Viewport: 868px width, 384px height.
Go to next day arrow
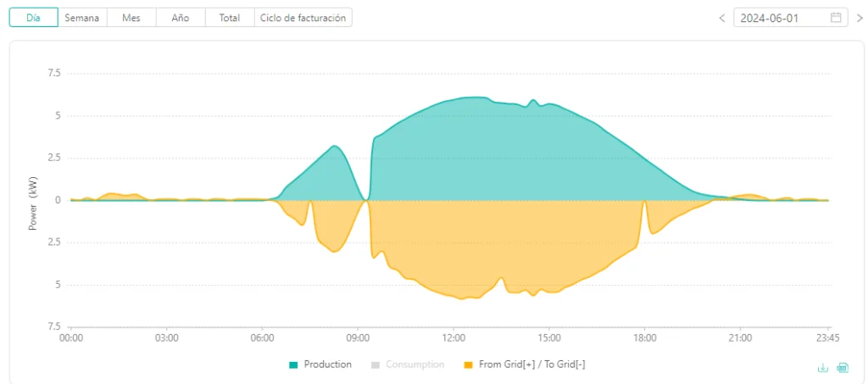coord(860,18)
